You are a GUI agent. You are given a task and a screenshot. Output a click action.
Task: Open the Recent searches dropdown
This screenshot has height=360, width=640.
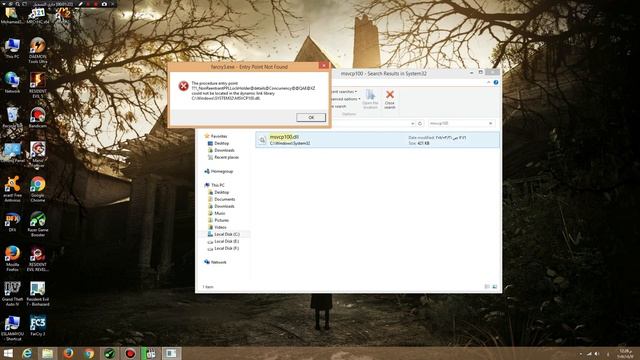[345, 92]
